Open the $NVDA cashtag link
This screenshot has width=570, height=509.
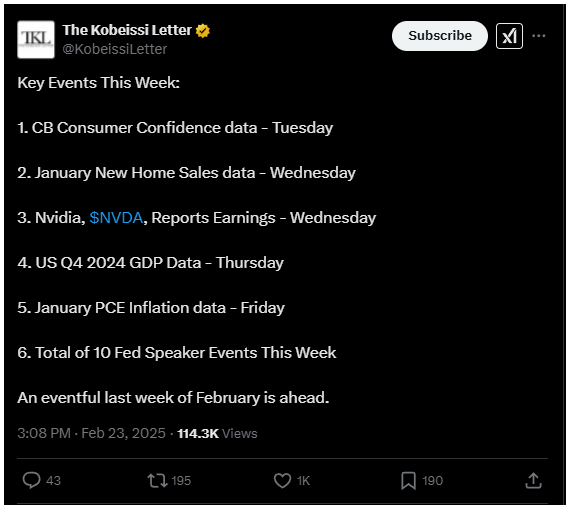click(116, 218)
